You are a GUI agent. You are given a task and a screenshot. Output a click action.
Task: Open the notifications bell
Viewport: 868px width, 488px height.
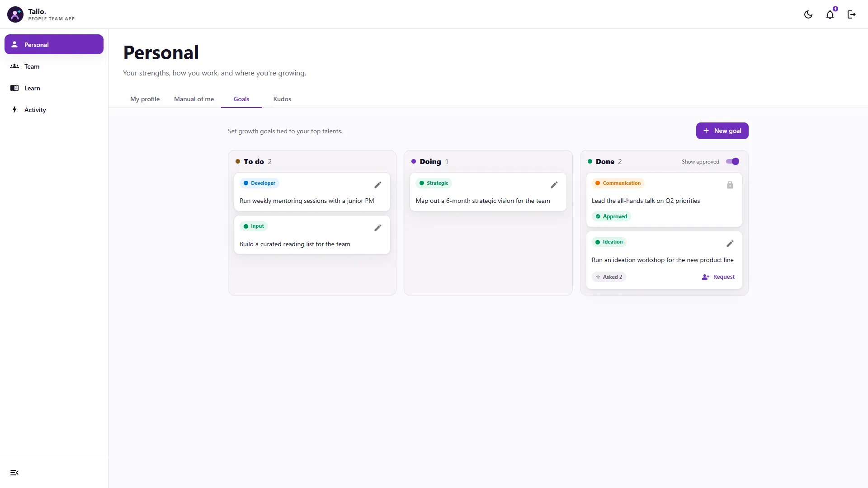[x=830, y=14]
